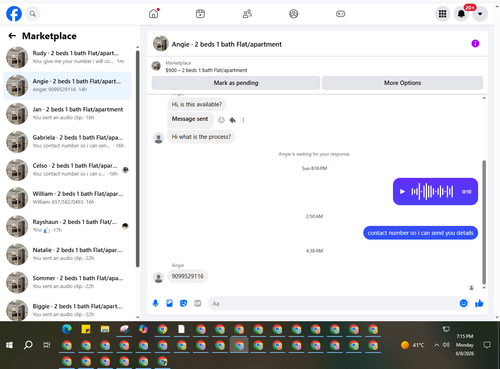
Task: Open Windows taskbar search
Action: point(28,345)
